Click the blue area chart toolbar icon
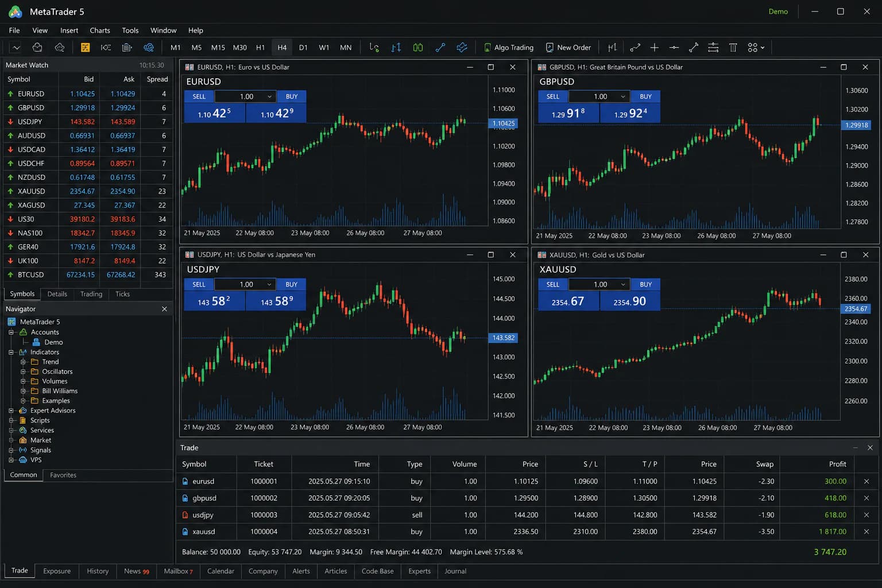The image size is (882, 588). tap(462, 48)
